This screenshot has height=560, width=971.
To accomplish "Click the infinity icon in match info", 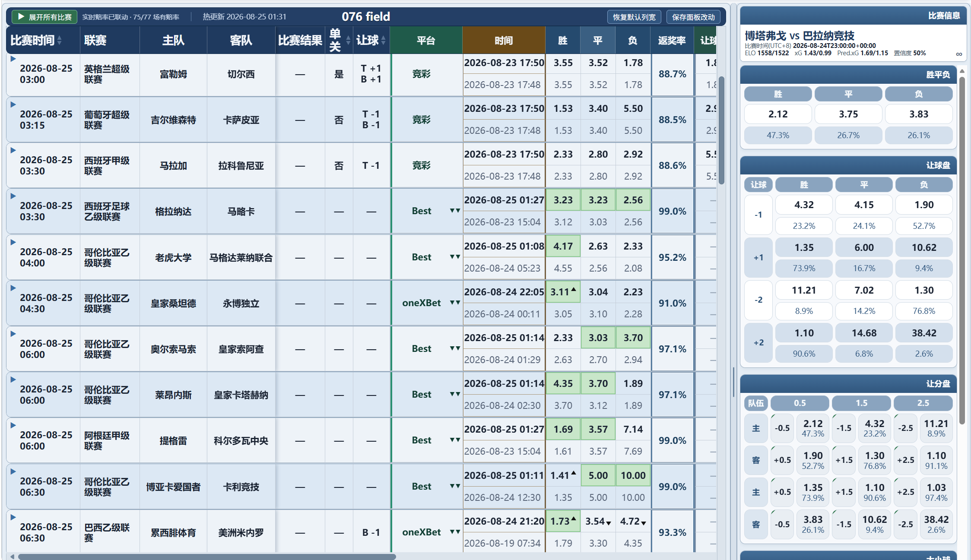I will pos(959,54).
